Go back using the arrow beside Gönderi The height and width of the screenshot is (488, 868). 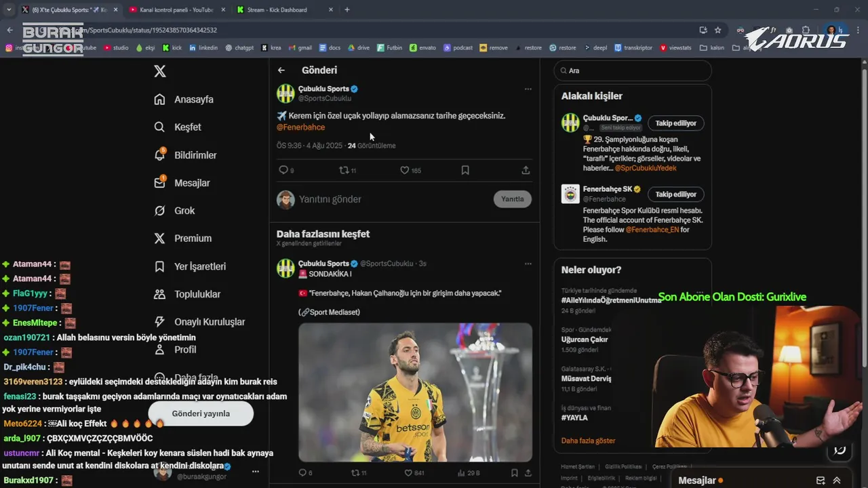[x=281, y=70]
